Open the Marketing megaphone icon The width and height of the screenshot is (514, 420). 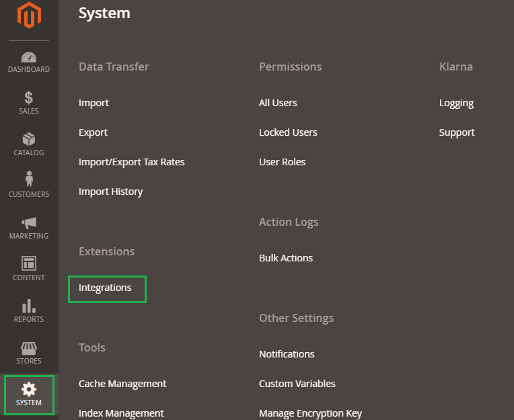(29, 223)
